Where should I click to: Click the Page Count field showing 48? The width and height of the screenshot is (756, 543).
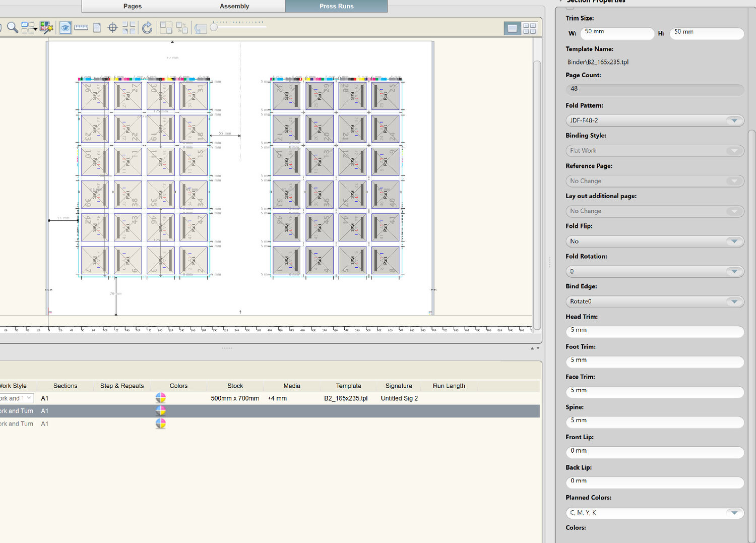coord(655,90)
